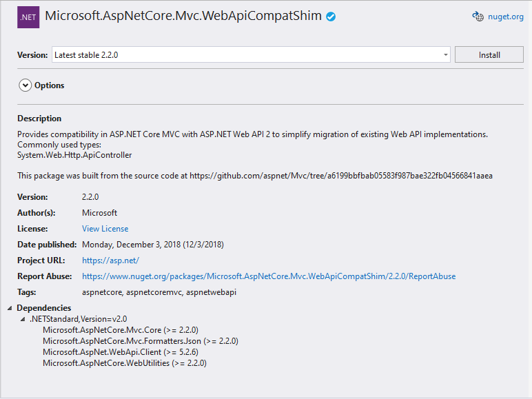Click the Author value Microsoft
Screen dimensions: 532x399
(99, 213)
